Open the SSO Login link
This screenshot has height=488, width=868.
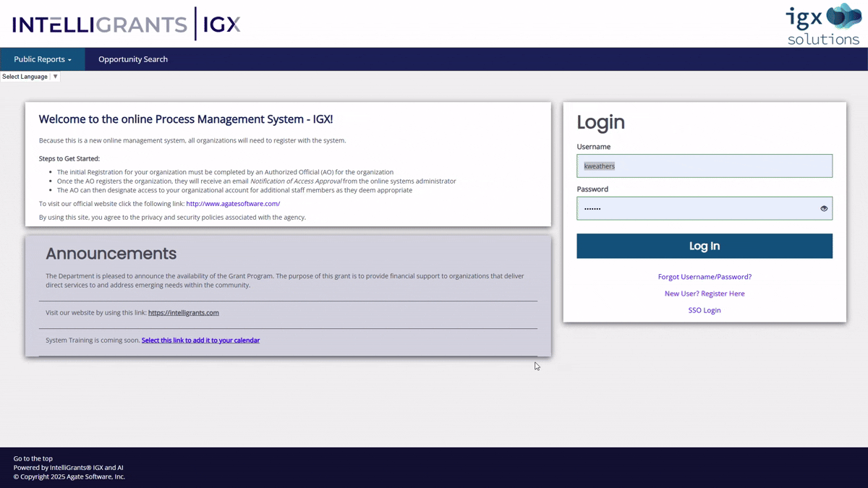[x=705, y=310]
